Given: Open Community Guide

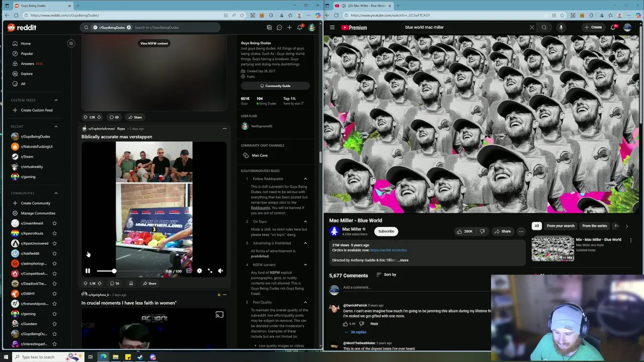Looking at the screenshot, I should (275, 86).
